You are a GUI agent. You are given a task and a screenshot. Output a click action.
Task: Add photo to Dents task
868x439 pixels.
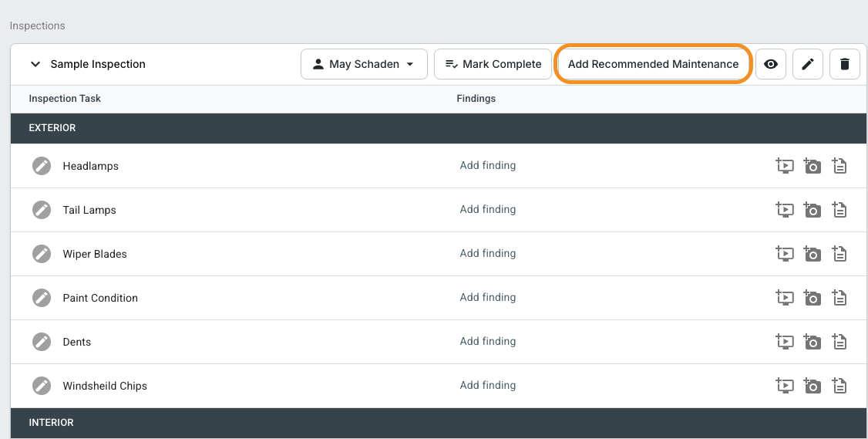click(812, 342)
